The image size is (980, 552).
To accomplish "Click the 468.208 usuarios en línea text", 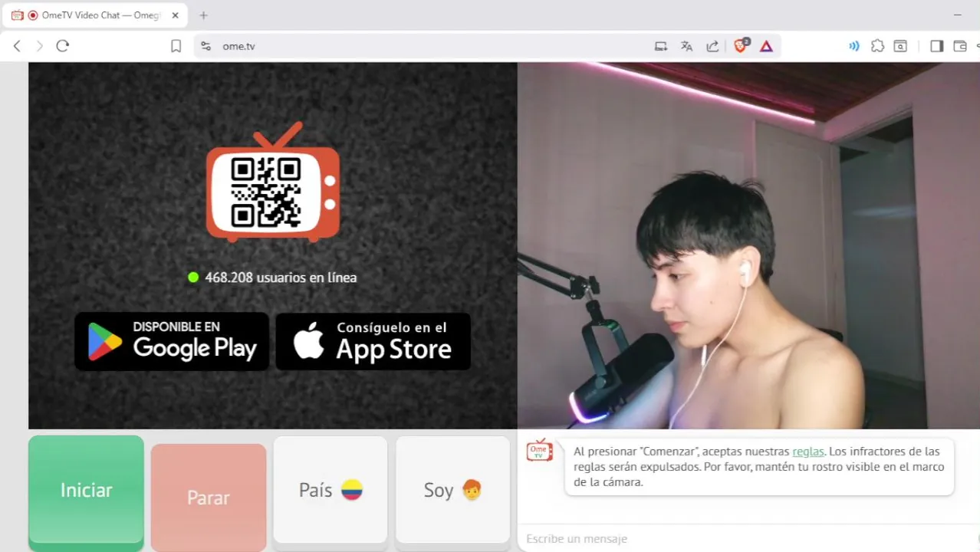I will tap(281, 278).
